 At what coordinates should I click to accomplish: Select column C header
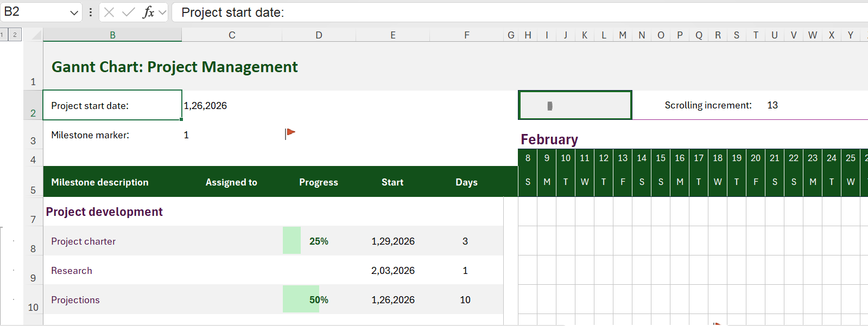[x=232, y=35]
